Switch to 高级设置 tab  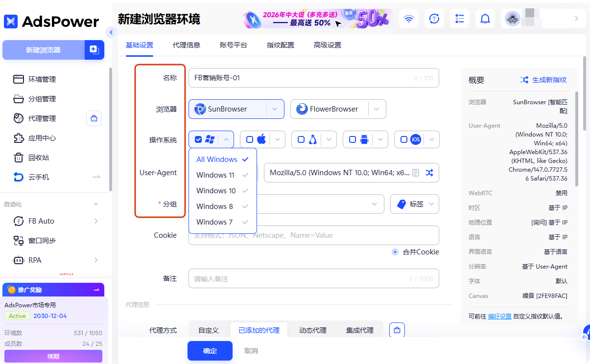tap(328, 45)
